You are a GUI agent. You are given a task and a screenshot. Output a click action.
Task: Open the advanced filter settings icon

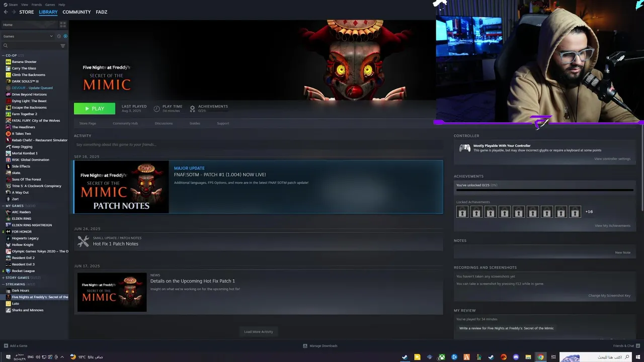[63, 46]
